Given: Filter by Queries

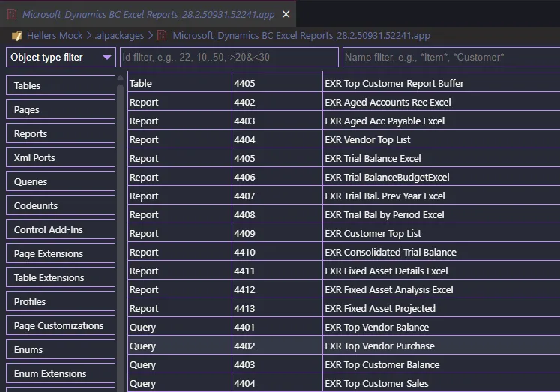Looking at the screenshot, I should pos(61,181).
